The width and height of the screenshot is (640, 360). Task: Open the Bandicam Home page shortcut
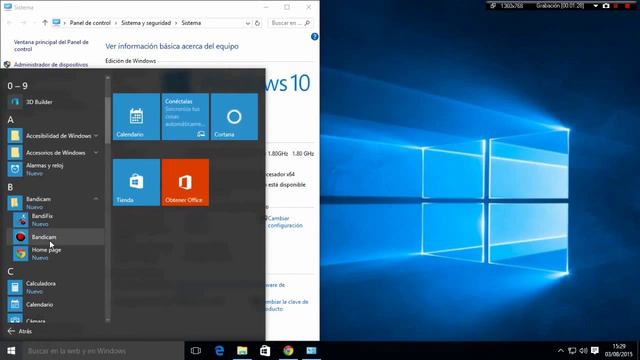[x=57, y=253]
